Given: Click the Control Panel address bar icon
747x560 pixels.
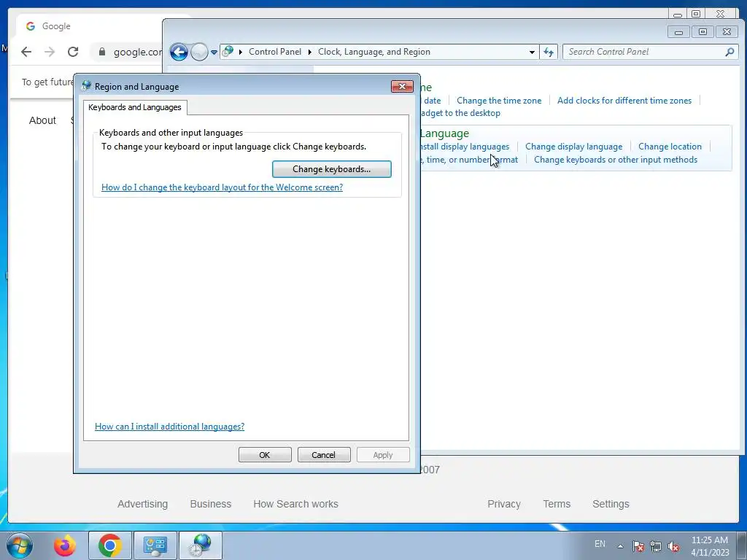Looking at the screenshot, I should click(x=228, y=52).
